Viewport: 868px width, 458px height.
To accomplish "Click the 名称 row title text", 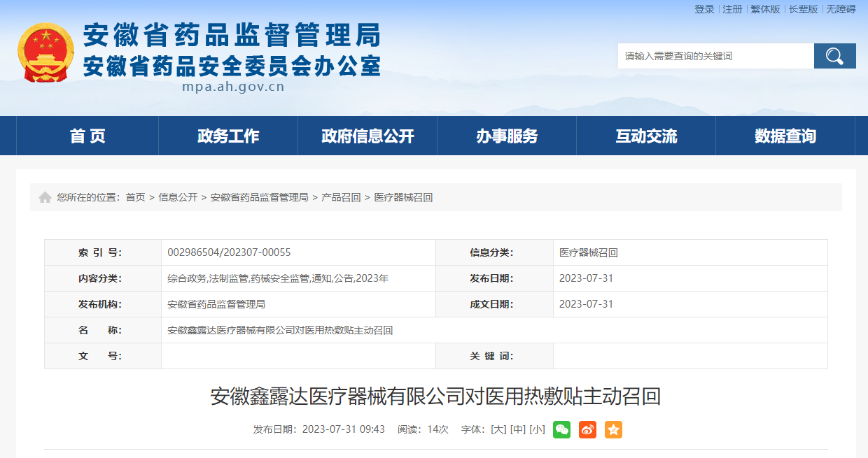I will point(280,330).
